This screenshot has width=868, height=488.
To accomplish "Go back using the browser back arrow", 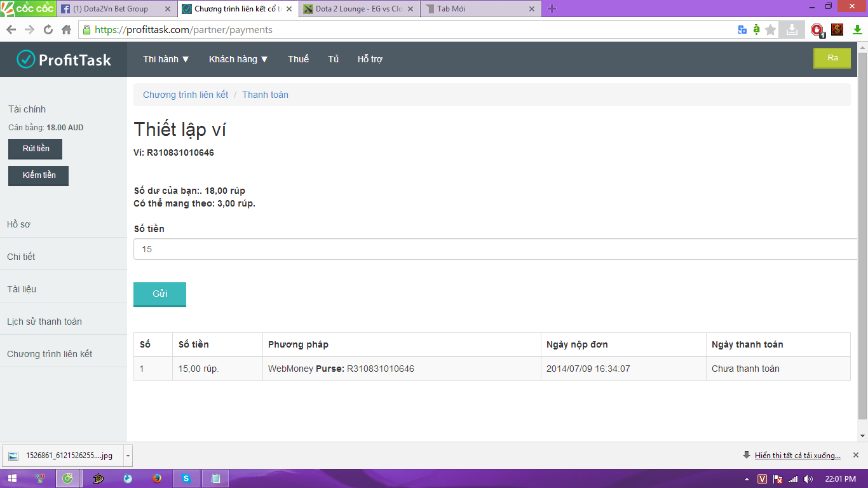I will [11, 30].
